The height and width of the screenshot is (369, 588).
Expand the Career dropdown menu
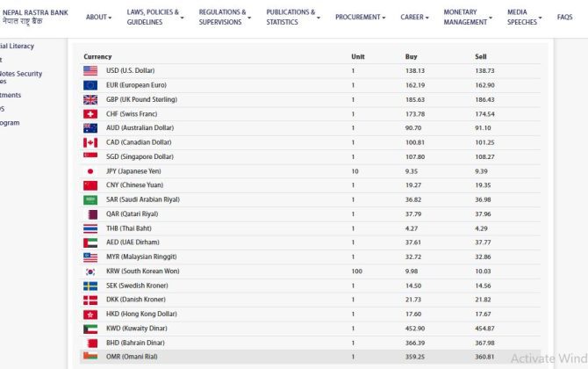[x=414, y=18]
